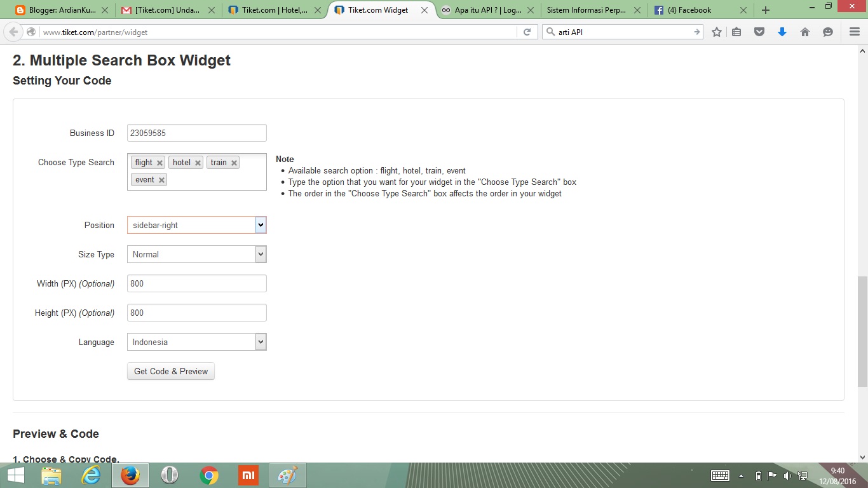Open the Language dropdown showing Indonesia

(x=197, y=342)
